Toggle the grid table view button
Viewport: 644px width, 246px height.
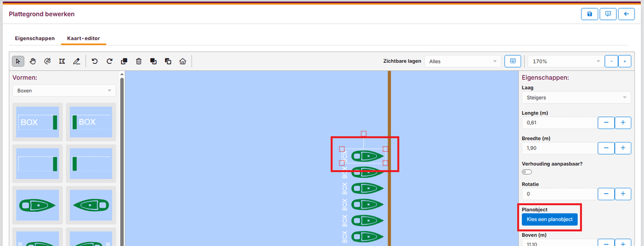pyautogui.click(x=512, y=61)
